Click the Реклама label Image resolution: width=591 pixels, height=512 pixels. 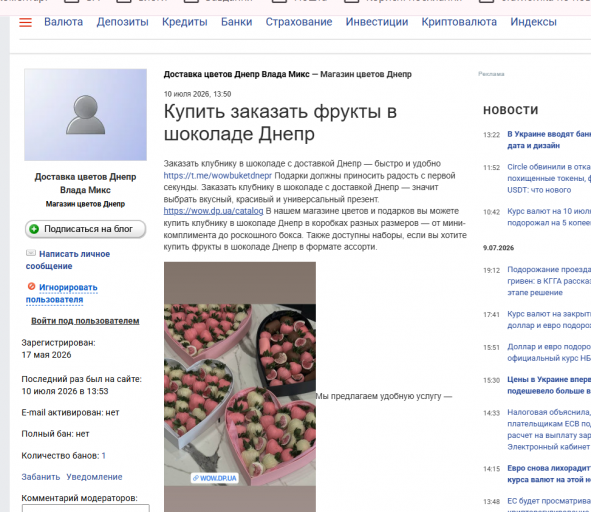tap(491, 74)
